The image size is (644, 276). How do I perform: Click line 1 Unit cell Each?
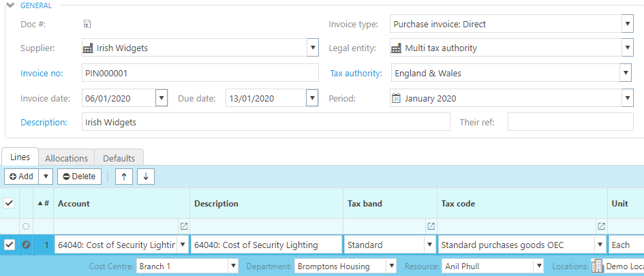point(626,245)
